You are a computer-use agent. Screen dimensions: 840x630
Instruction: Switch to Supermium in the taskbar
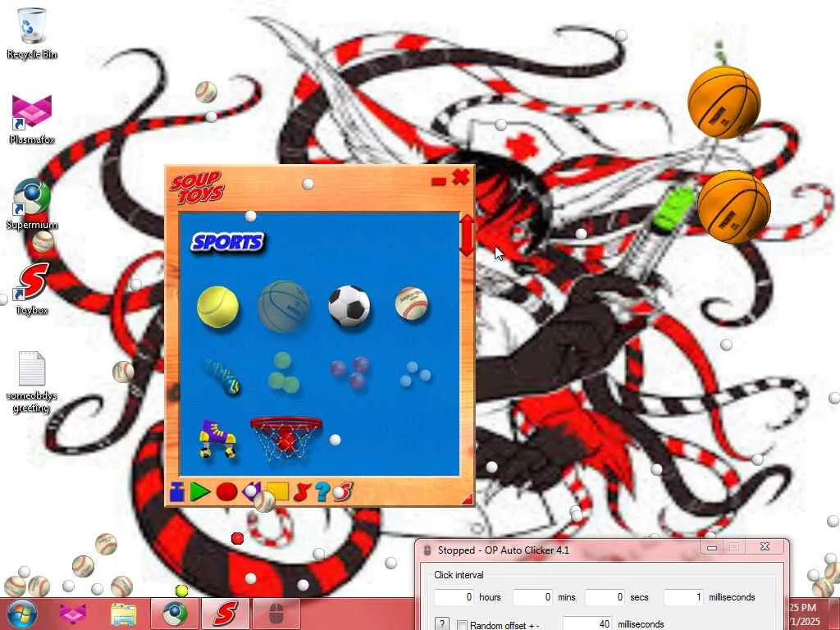(x=175, y=614)
